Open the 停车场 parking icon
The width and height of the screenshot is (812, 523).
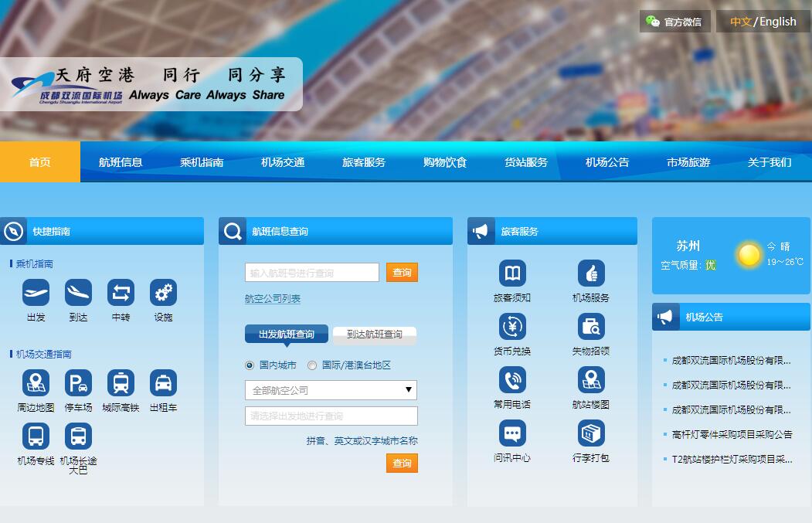pos(78,383)
